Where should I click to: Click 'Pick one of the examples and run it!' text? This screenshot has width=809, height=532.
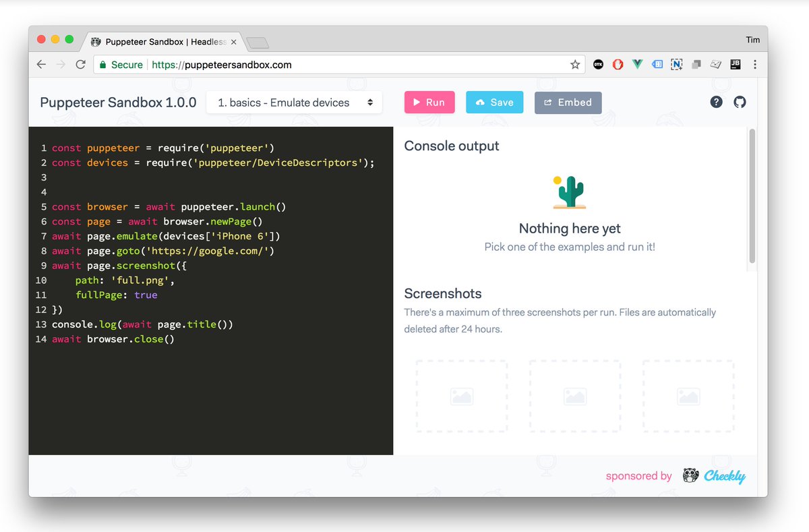[x=570, y=247]
